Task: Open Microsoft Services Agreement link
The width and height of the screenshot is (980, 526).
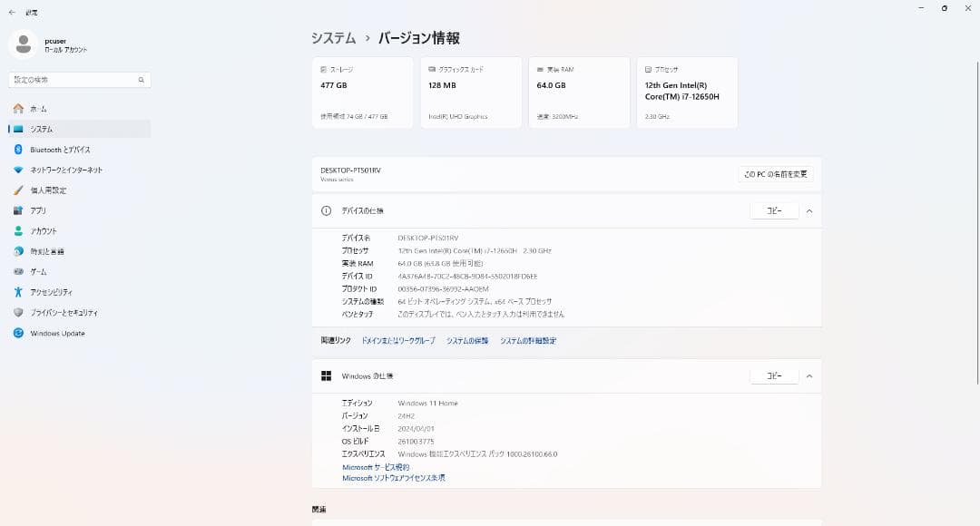Action: [x=376, y=467]
